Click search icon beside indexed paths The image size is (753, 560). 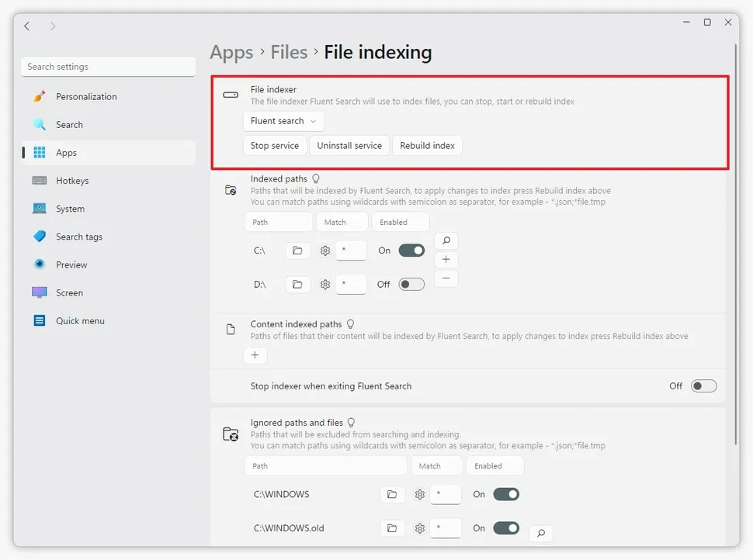click(x=446, y=240)
